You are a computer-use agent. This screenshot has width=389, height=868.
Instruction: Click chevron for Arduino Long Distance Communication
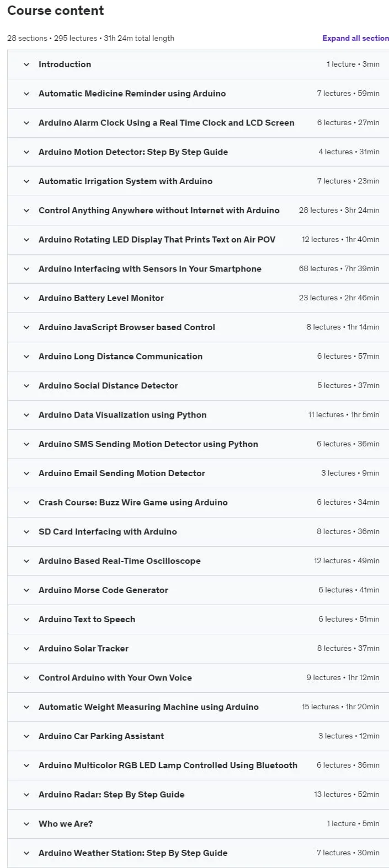[26, 357]
